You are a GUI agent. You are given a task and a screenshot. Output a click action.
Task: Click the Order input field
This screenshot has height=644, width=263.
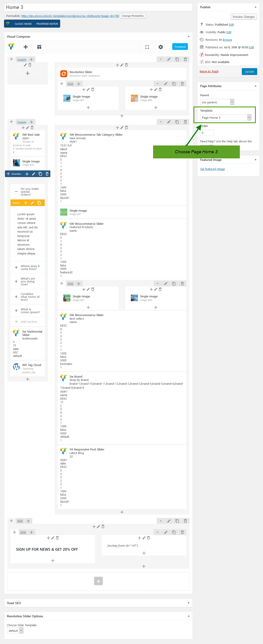tap(207, 133)
